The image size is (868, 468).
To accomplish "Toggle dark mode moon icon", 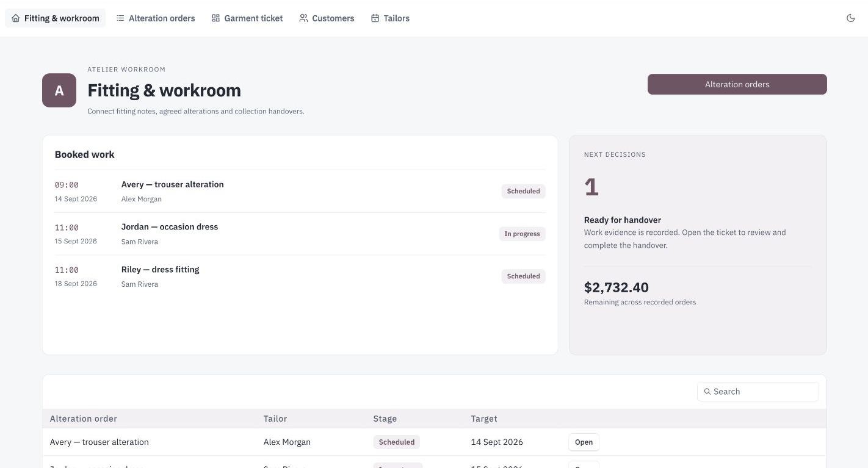I will (850, 18).
